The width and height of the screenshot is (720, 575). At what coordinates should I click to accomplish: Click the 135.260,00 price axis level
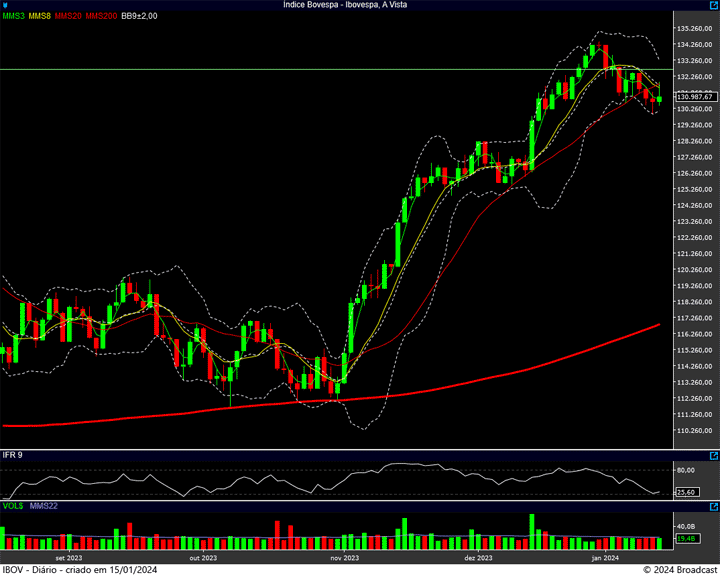pos(694,28)
